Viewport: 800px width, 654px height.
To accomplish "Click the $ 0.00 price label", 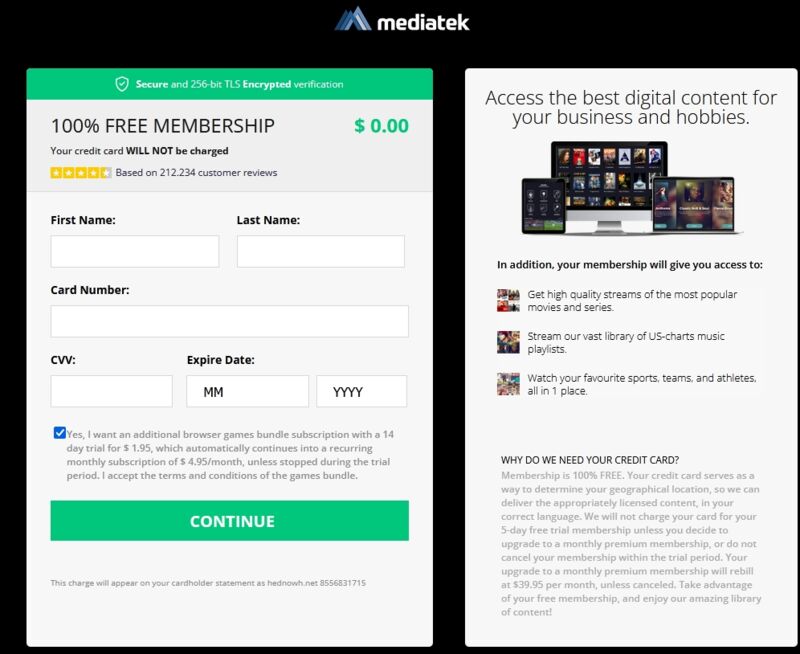I will tap(382, 125).
